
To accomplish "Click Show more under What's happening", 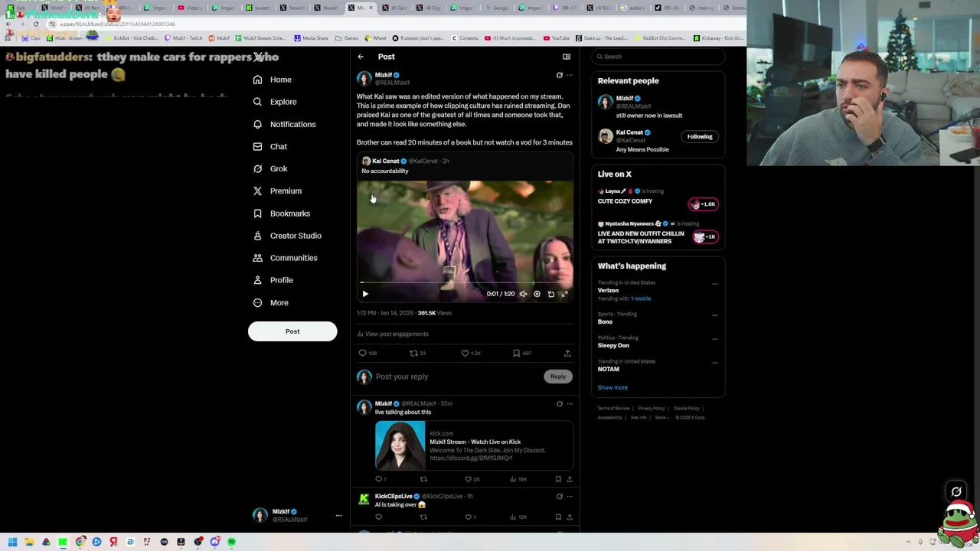I will pos(612,388).
